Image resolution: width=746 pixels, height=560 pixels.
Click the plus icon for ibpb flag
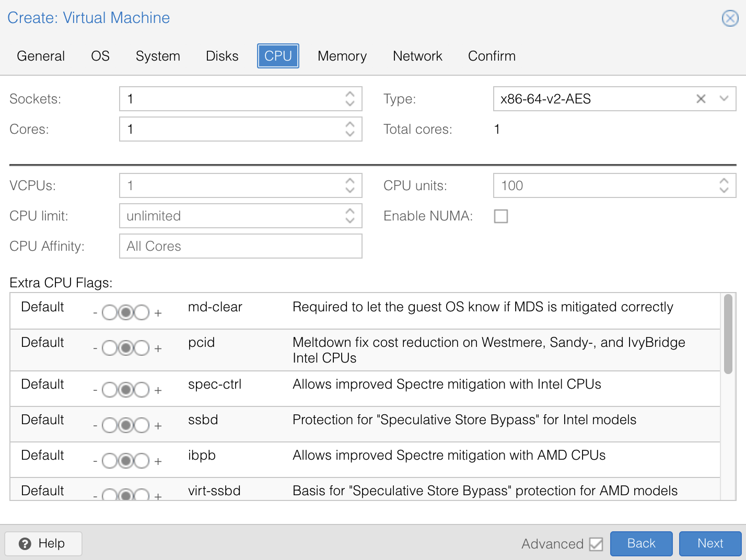(158, 461)
